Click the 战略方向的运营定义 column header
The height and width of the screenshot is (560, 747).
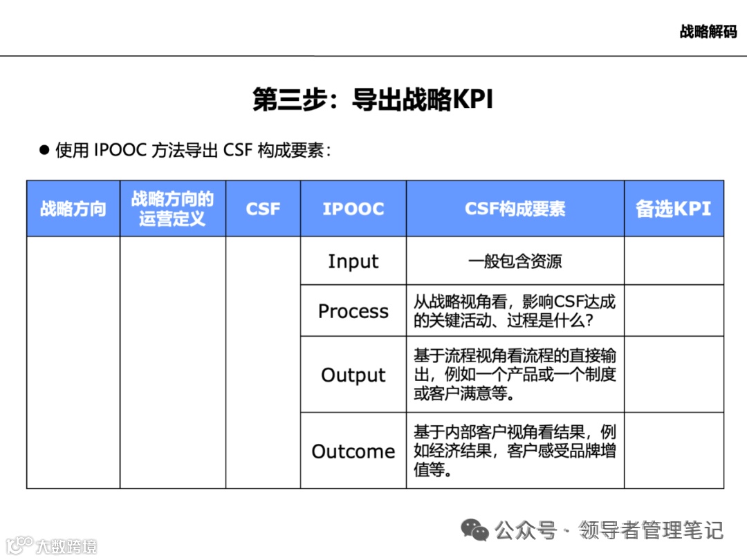[173, 209]
